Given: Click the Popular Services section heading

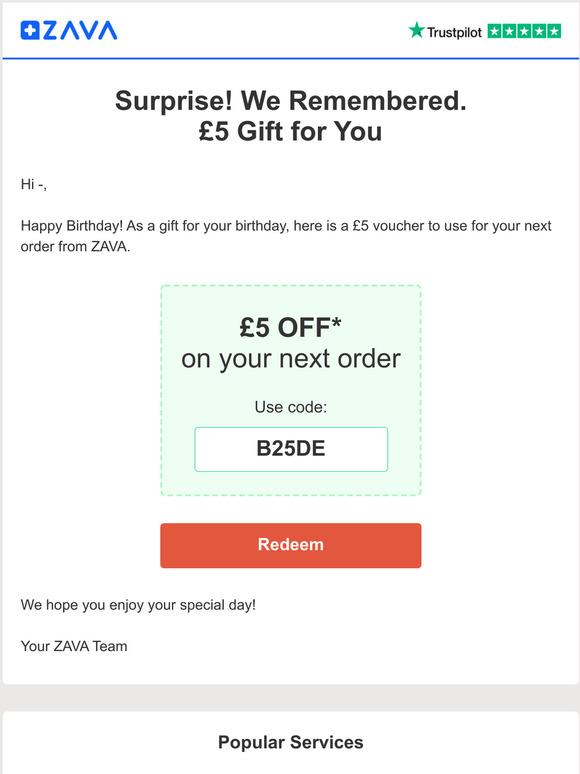Looking at the screenshot, I should click(291, 742).
